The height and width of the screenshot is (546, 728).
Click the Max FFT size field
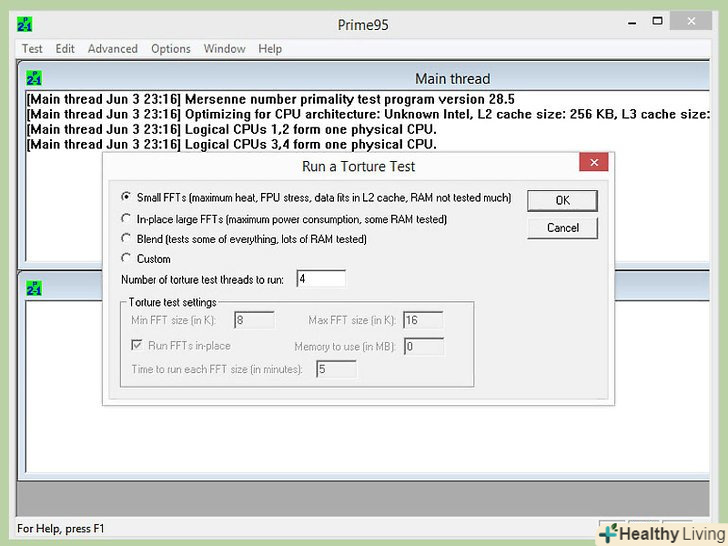(x=423, y=320)
